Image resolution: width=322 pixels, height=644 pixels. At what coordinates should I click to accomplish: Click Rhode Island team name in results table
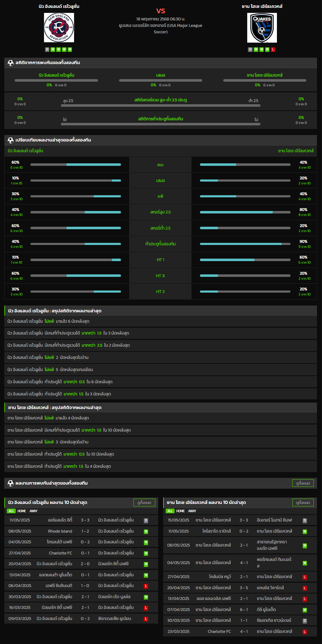[x=60, y=531]
